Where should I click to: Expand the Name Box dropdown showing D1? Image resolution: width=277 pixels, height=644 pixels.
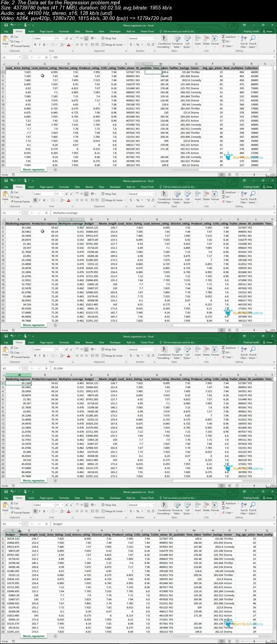(x=20, y=524)
